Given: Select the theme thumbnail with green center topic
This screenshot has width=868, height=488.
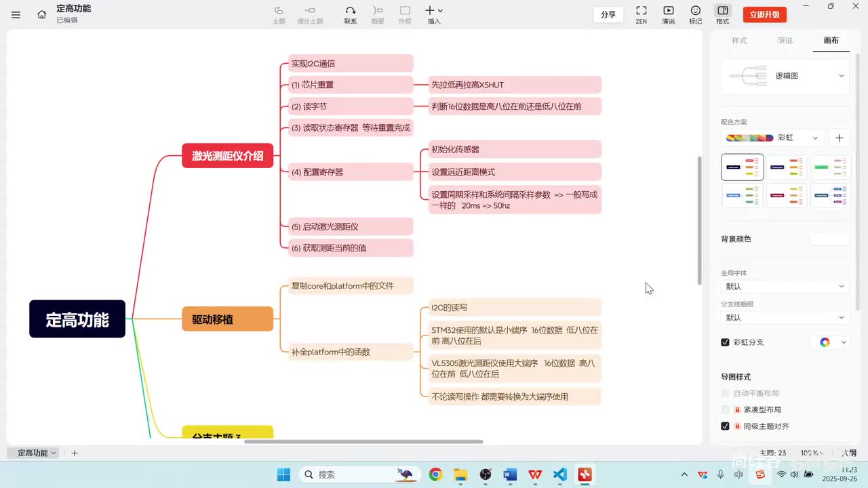Looking at the screenshot, I should click(x=829, y=167).
